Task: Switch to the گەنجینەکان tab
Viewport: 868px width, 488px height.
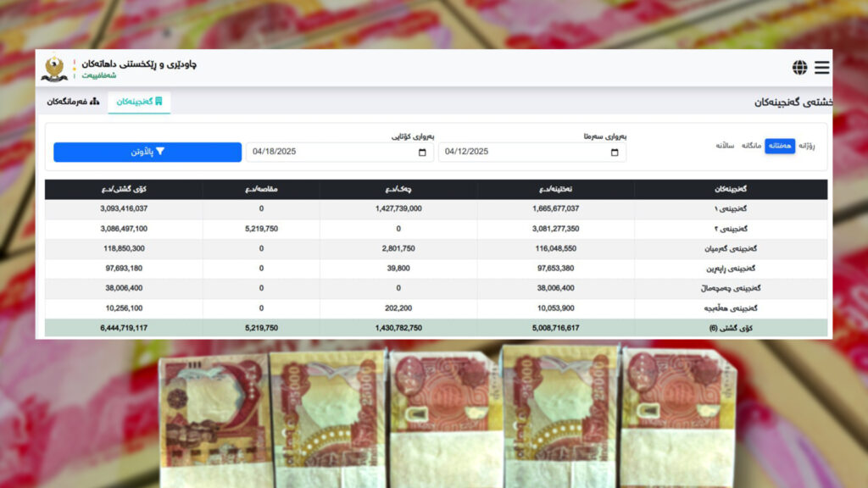Action: [x=139, y=102]
